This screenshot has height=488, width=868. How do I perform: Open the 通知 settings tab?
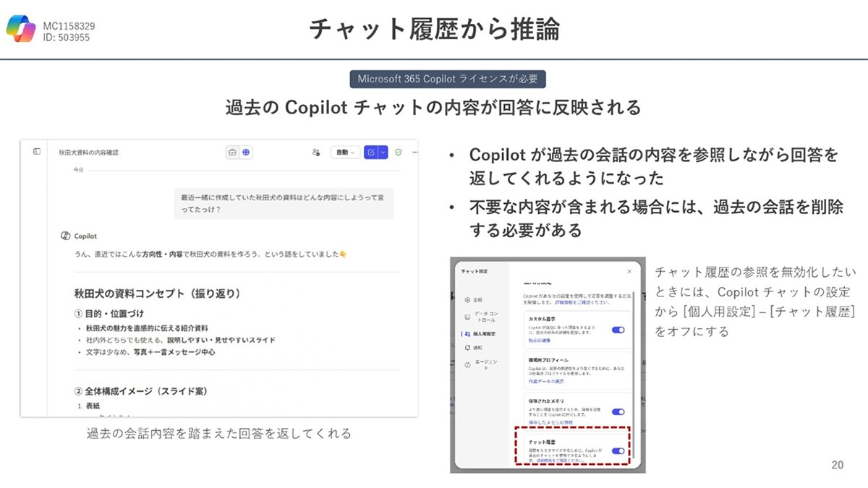(474, 348)
